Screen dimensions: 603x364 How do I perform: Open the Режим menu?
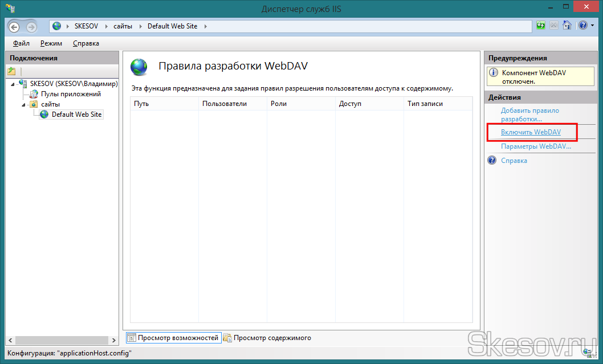[x=51, y=43]
